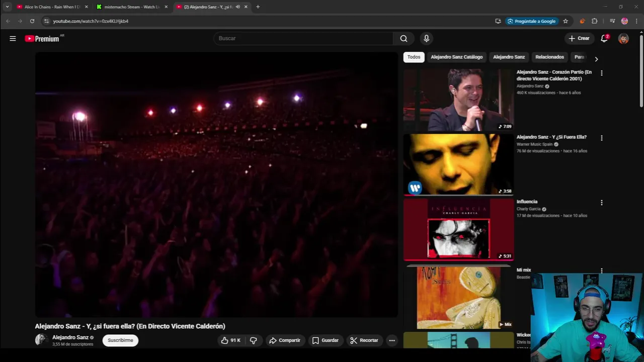Open options menu for Corazón Partío video
The height and width of the screenshot is (362, 644).
click(x=601, y=73)
